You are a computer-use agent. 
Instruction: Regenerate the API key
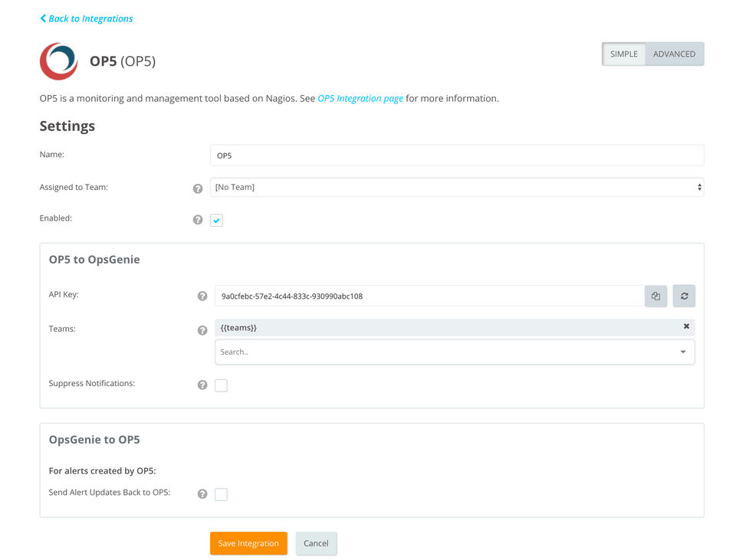684,296
